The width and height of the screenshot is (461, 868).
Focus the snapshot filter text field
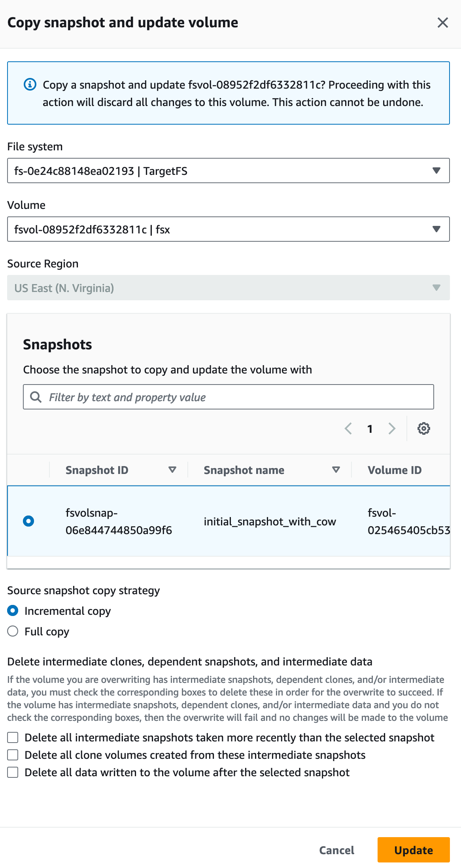229,397
